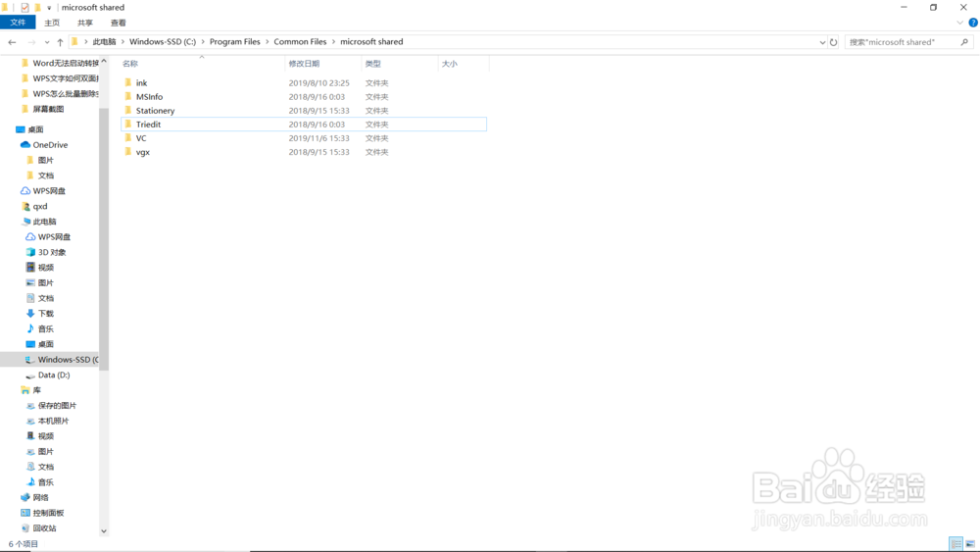Switch to details view icon in status bar
The width and height of the screenshot is (980, 552).
(955, 544)
